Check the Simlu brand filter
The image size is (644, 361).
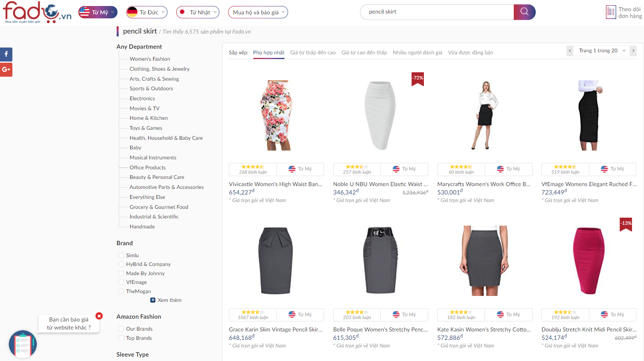[121, 255]
